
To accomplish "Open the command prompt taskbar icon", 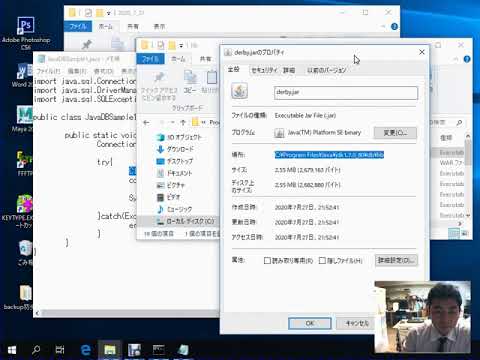I will click(x=158, y=350).
